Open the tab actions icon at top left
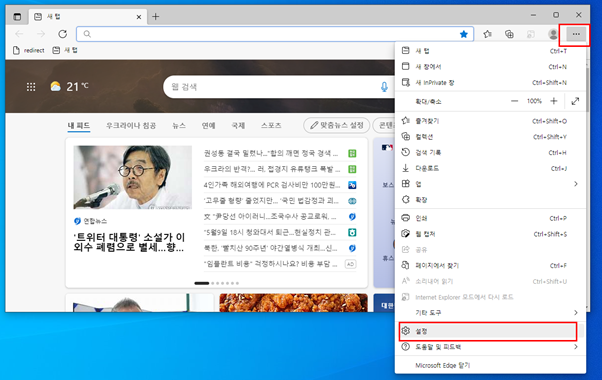The image size is (602, 380). click(17, 17)
